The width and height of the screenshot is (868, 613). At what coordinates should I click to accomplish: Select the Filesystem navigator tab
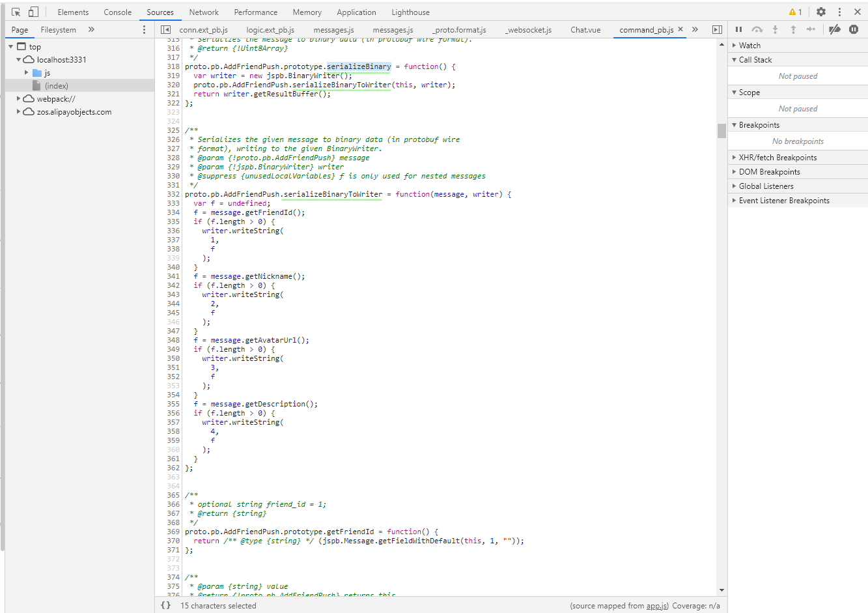[58, 30]
